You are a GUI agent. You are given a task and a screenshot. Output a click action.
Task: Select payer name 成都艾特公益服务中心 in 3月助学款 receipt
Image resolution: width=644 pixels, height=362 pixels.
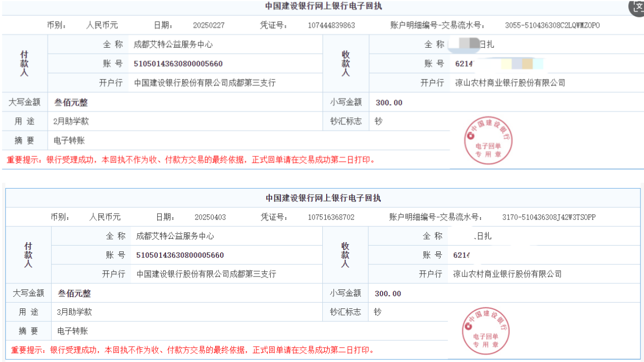point(175,236)
